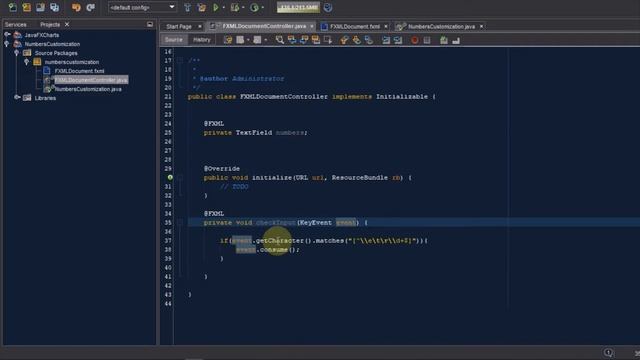The width and height of the screenshot is (640, 360).
Task: Clean and build the project
Action: click(x=202, y=7)
